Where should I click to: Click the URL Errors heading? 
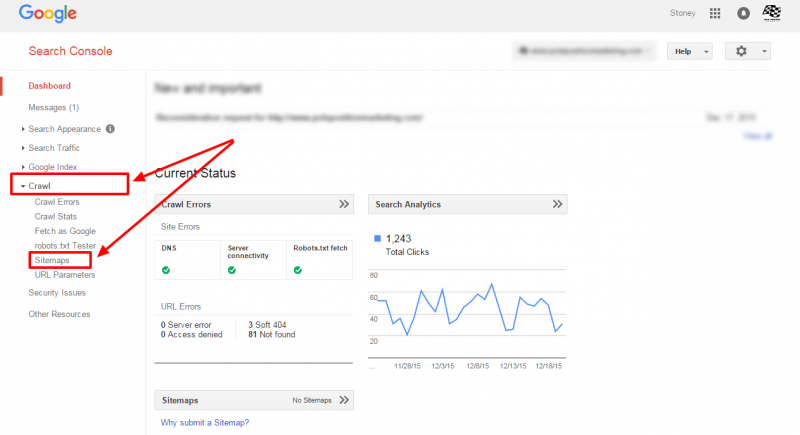pos(181,306)
